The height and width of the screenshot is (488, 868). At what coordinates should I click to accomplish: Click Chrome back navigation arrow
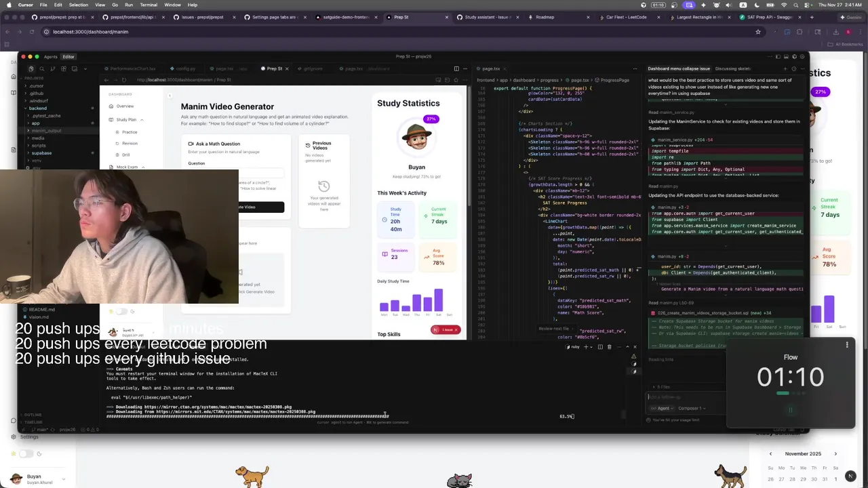pos(8,31)
